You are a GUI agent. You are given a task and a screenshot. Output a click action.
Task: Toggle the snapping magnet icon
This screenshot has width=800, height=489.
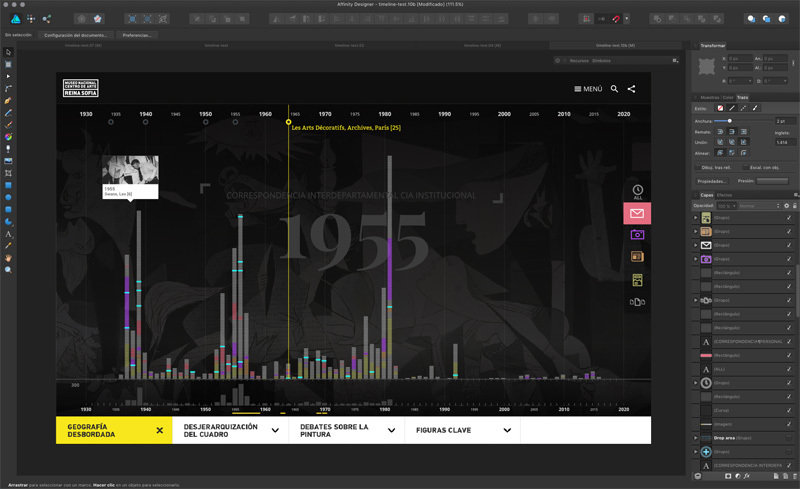point(616,19)
